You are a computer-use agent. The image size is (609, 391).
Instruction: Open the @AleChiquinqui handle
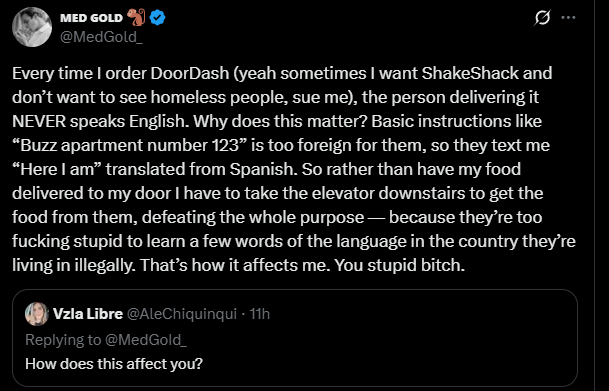tap(182, 314)
